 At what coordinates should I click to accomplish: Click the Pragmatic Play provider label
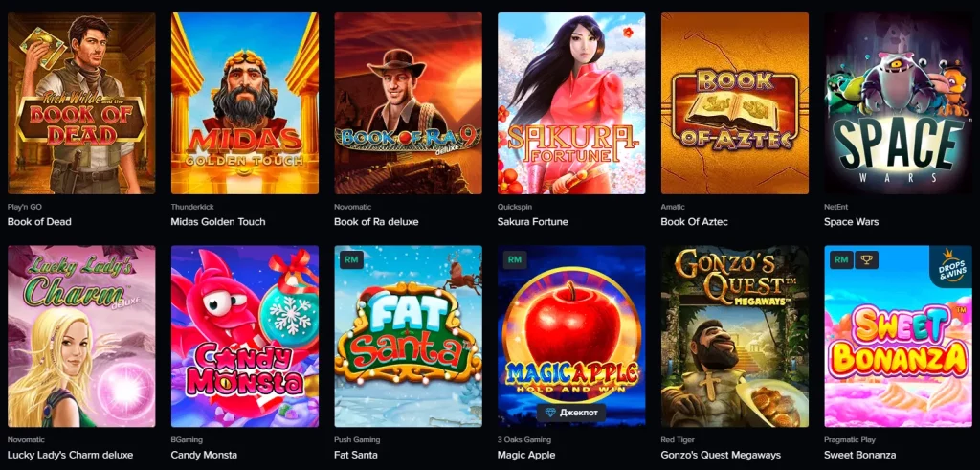coord(850,440)
